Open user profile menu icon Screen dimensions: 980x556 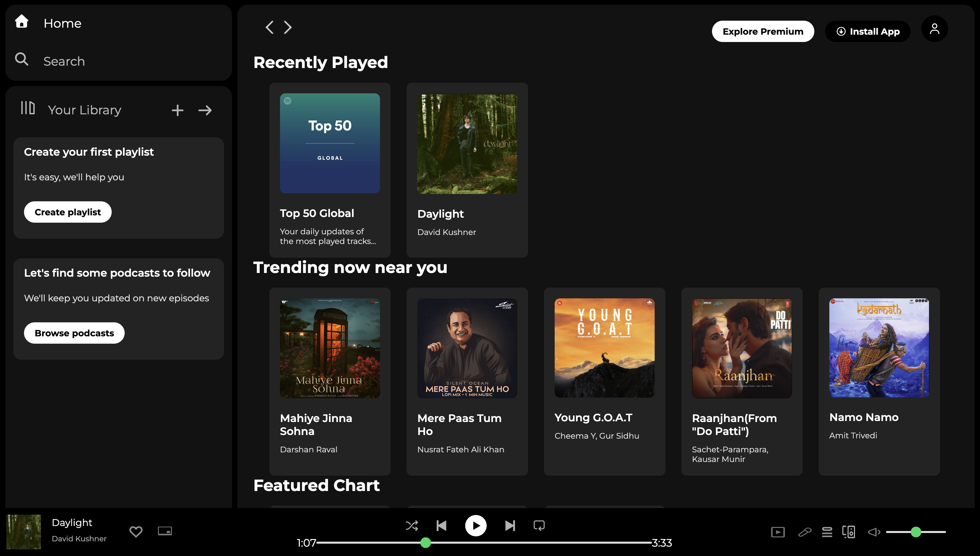point(935,29)
